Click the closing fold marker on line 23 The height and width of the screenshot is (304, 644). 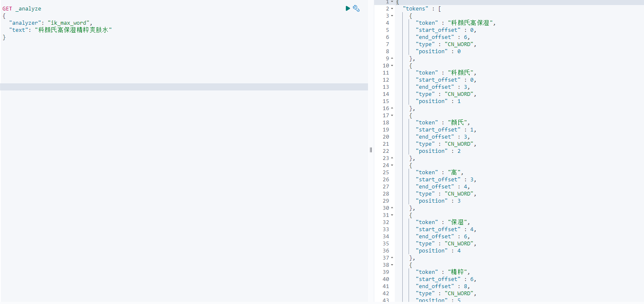(x=392, y=158)
